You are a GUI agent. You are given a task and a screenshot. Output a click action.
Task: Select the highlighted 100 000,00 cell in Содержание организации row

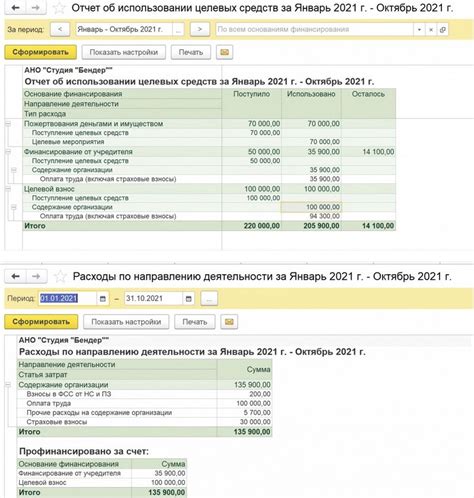coord(311,207)
